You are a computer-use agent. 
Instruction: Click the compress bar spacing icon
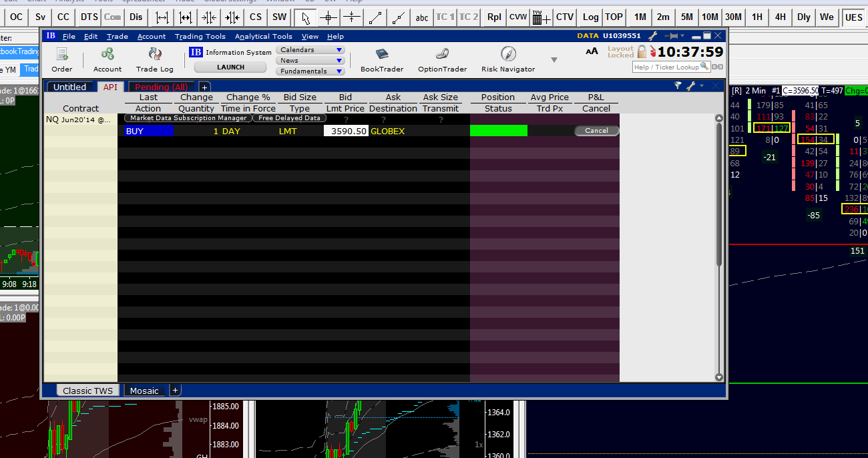pos(209,17)
